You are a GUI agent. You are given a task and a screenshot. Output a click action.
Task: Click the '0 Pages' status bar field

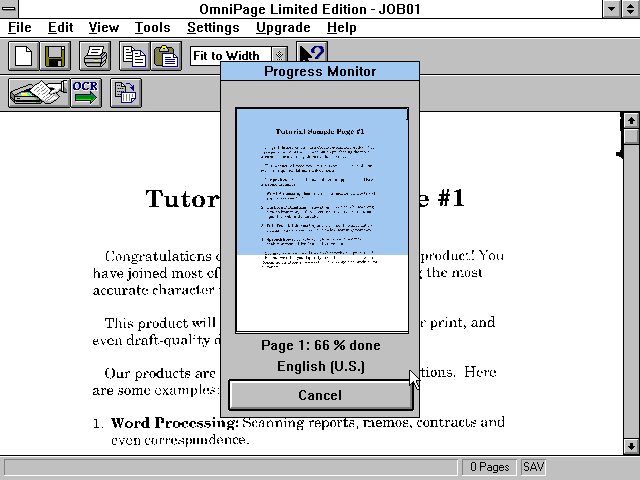[489, 467]
